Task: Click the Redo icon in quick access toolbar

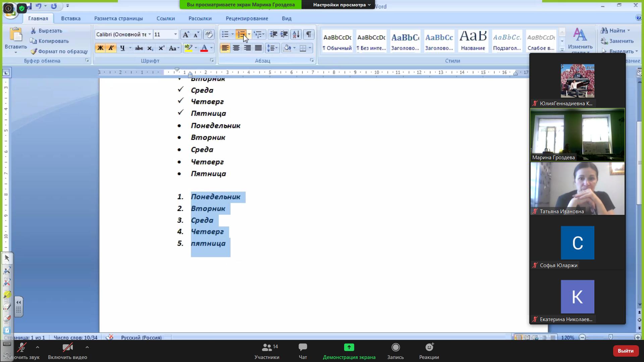Action: coord(54,6)
